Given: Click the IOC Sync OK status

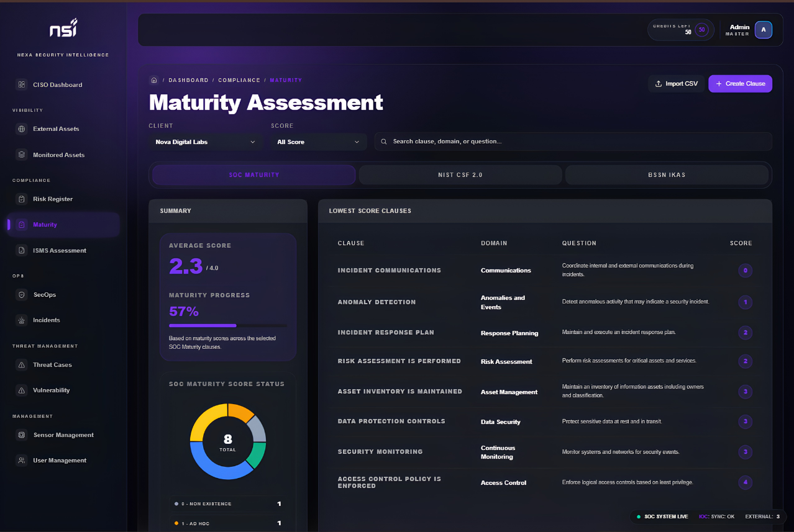Looking at the screenshot, I should (x=716, y=516).
